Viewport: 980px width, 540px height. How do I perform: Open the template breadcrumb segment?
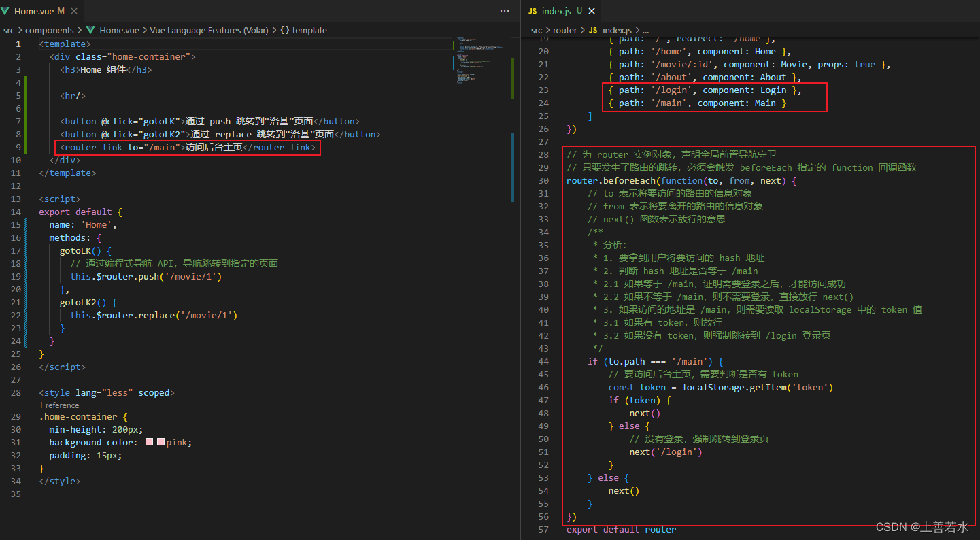pos(309,30)
